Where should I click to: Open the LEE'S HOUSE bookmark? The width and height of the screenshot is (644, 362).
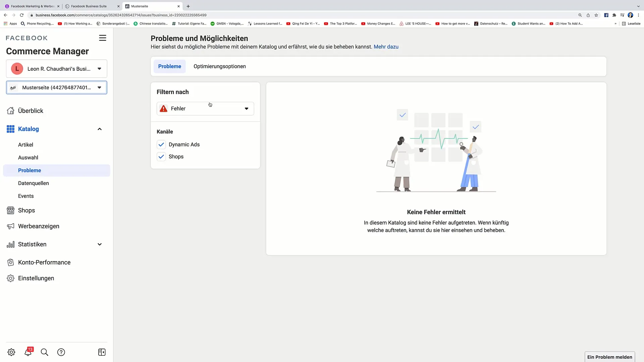click(415, 23)
